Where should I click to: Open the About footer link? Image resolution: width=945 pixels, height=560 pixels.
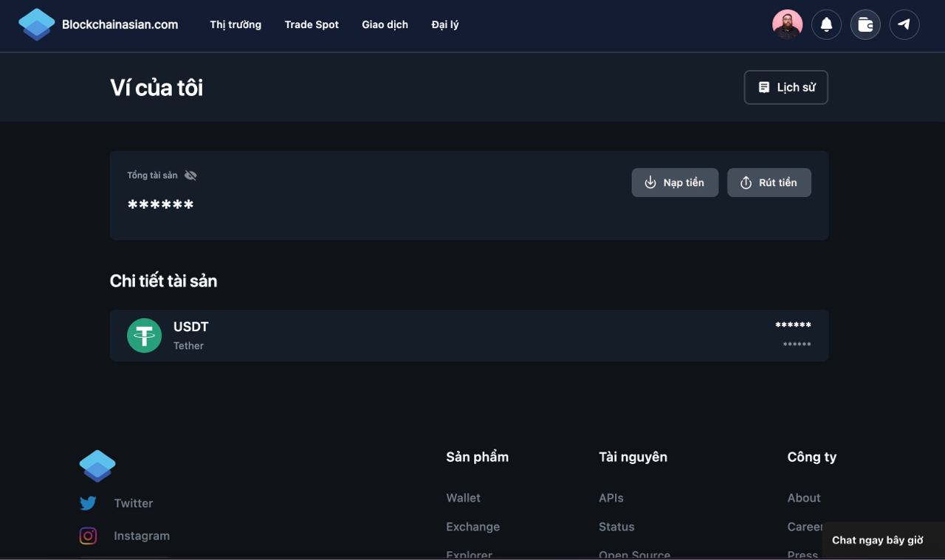(x=804, y=498)
